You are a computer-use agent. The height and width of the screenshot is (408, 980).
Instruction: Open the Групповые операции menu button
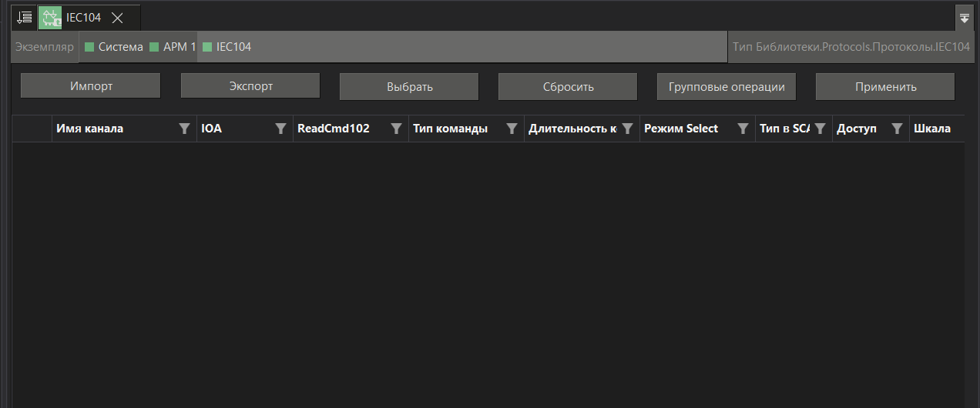point(726,86)
